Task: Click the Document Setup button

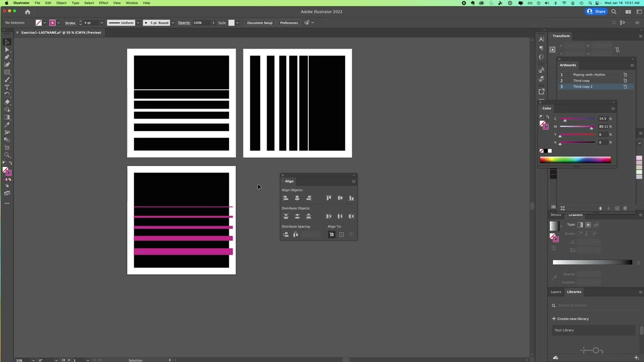Action: [x=260, y=23]
